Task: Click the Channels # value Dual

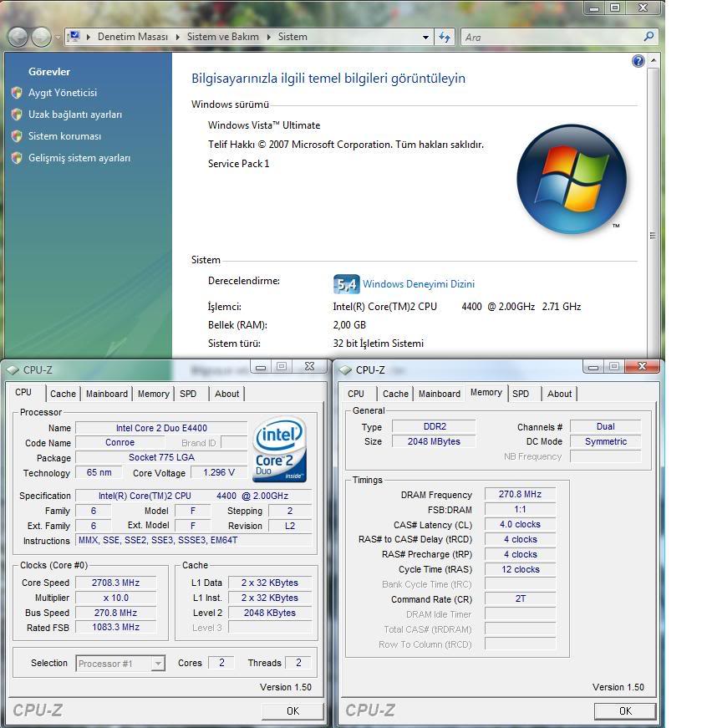Action: 605,426
